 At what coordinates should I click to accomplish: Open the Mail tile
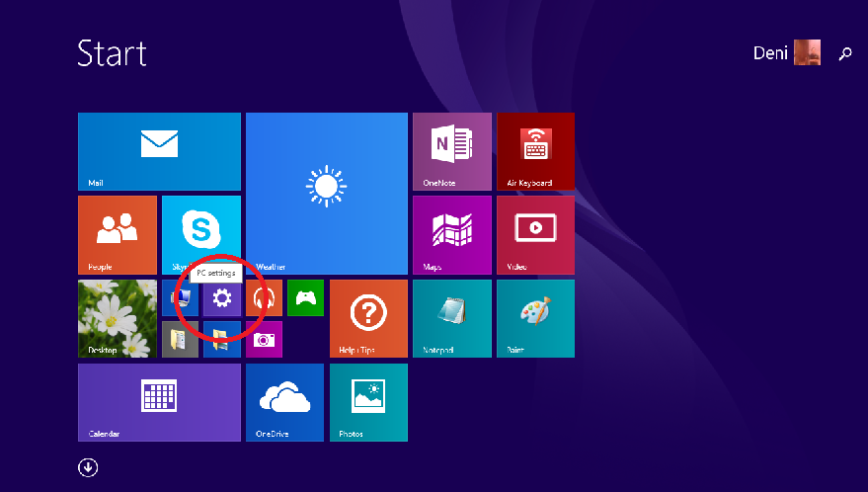coord(159,151)
